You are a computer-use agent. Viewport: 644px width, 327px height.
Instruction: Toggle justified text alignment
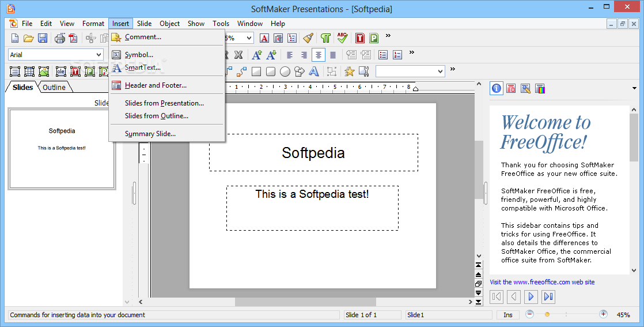click(333, 55)
